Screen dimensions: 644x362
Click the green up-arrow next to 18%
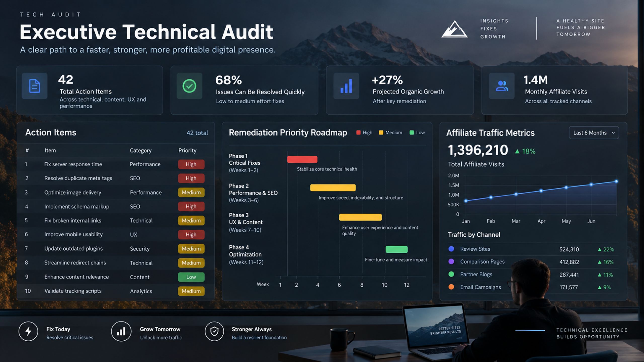pyautogui.click(x=517, y=151)
